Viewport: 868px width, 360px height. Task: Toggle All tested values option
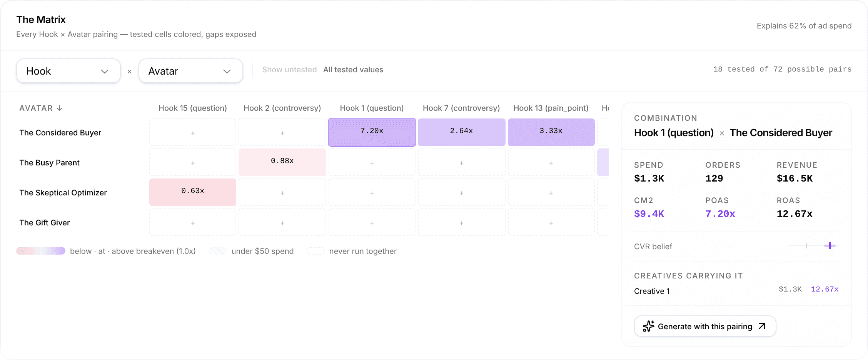coord(353,70)
